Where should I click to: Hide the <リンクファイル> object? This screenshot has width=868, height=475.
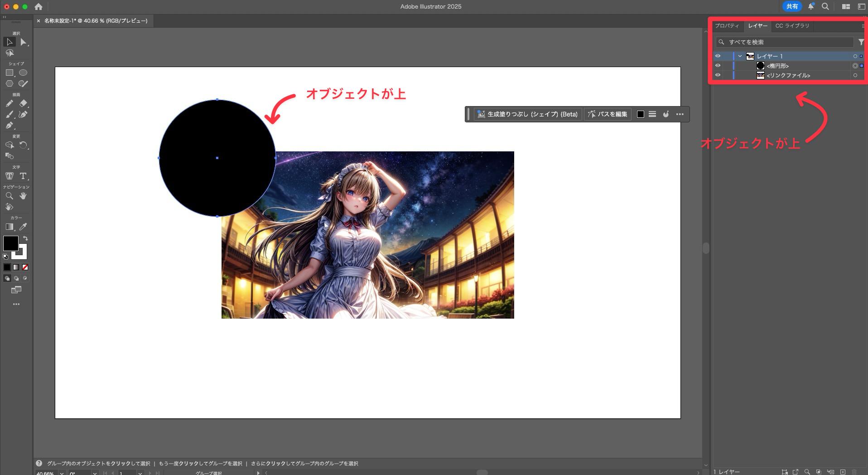click(718, 75)
